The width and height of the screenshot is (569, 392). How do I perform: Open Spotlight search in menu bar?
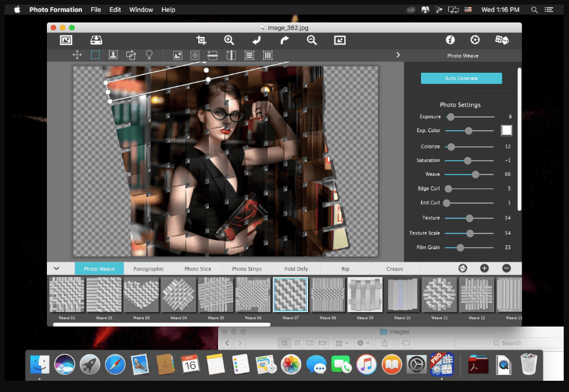[x=534, y=10]
